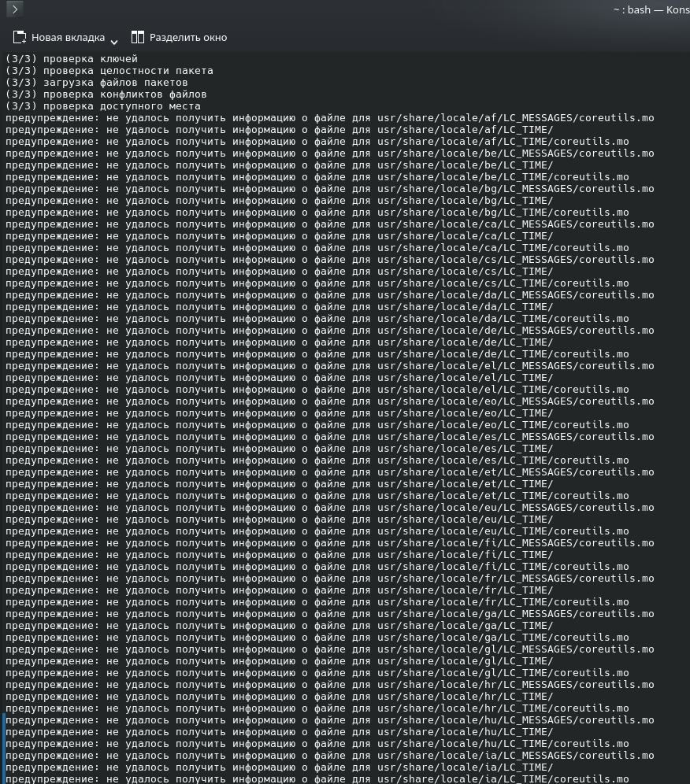The width and height of the screenshot is (690, 784).
Task: Click the path usr/share/locale/hu/LC_MESSAGES/coreutils.mo
Action: click(515, 720)
